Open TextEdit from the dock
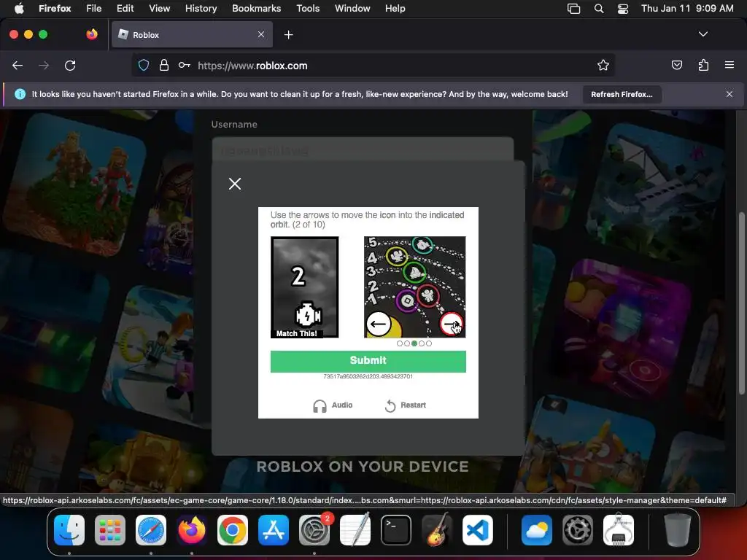The image size is (747, 560). pos(355,530)
